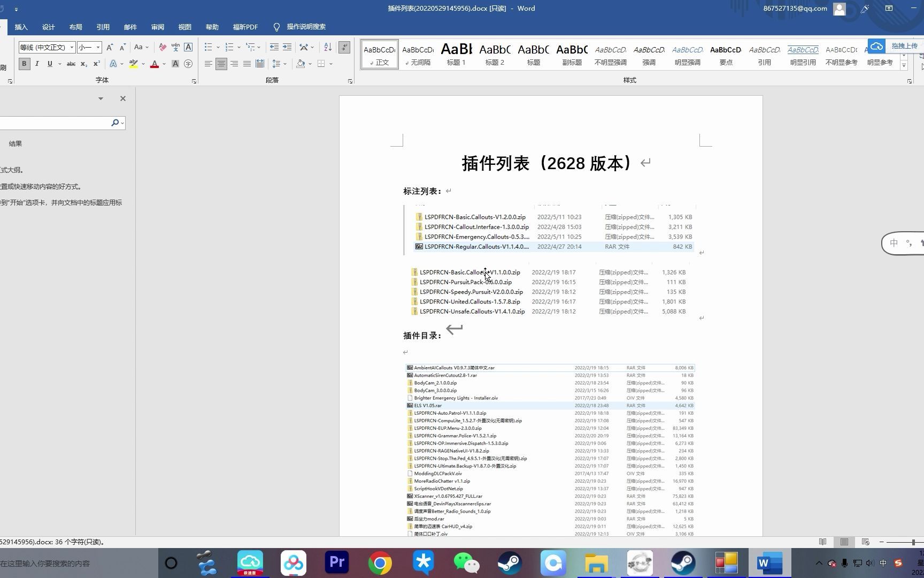Open font name combo box
Viewport: 924px width, 578px height.
(x=47, y=47)
